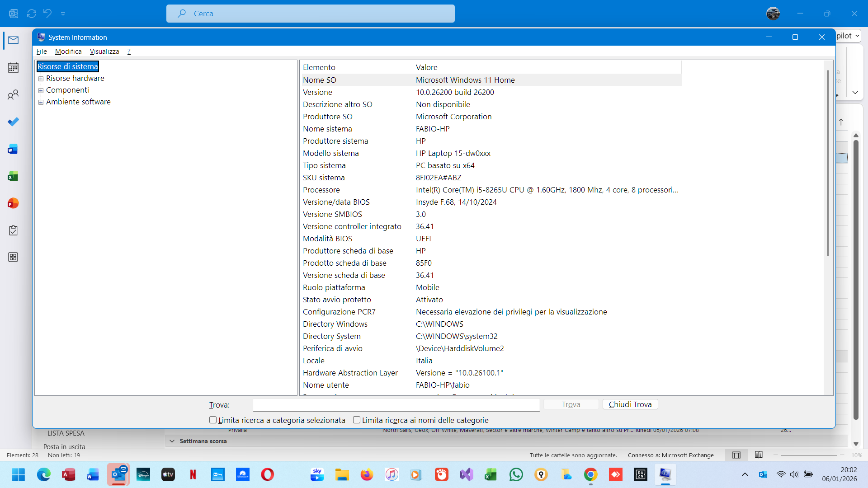This screenshot has height=488, width=868.
Task: Open the Modifica menu
Action: pos(68,52)
